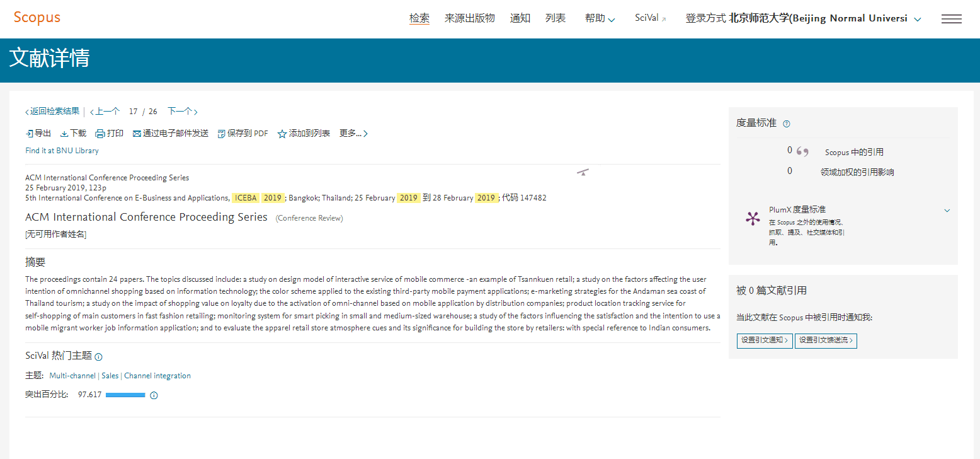This screenshot has width=980, height=459.
Task: Open the 列表 lists menu item
Action: (556, 18)
